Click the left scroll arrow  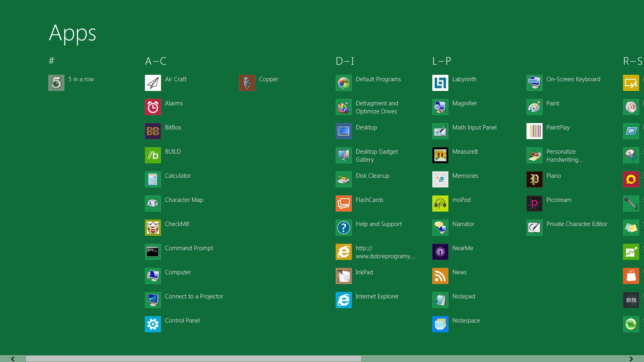click(x=12, y=358)
